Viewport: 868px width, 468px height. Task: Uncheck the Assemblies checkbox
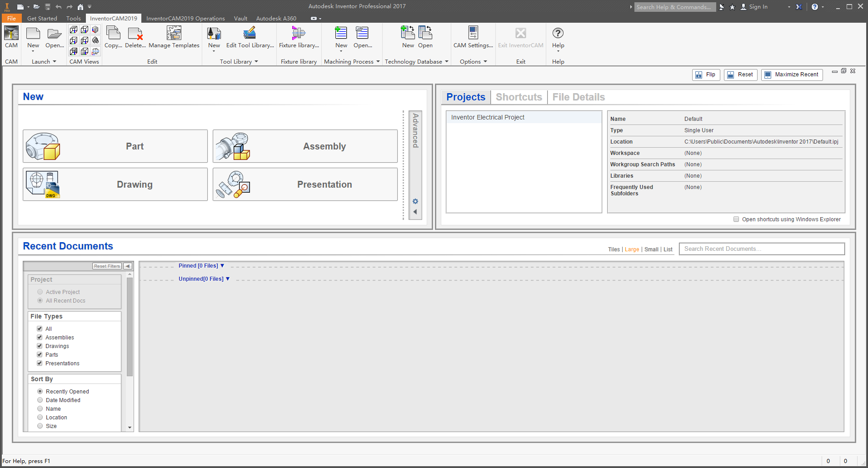tap(40, 337)
